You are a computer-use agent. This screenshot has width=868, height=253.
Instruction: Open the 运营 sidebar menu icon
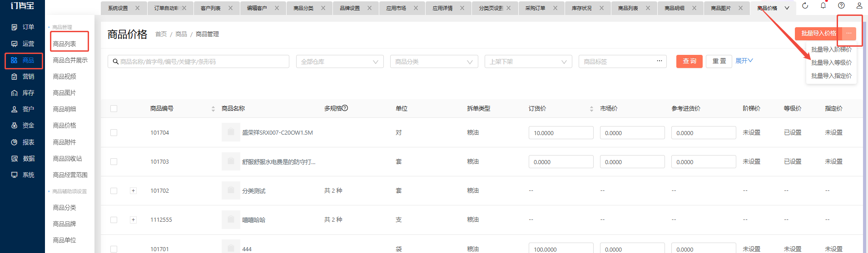(14, 44)
